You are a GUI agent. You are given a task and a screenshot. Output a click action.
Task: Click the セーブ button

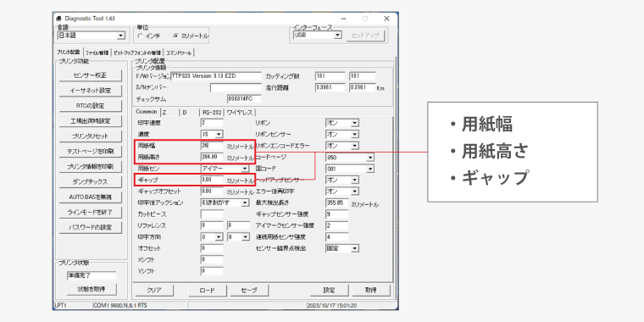point(249,290)
